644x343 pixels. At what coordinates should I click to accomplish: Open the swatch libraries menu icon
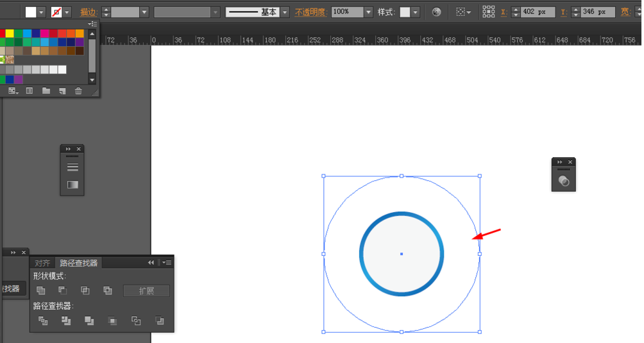pos(13,90)
